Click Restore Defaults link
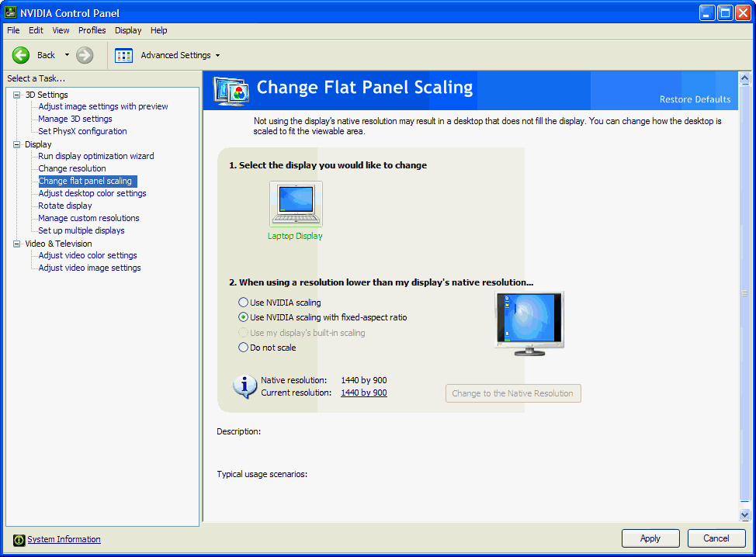 tap(695, 99)
